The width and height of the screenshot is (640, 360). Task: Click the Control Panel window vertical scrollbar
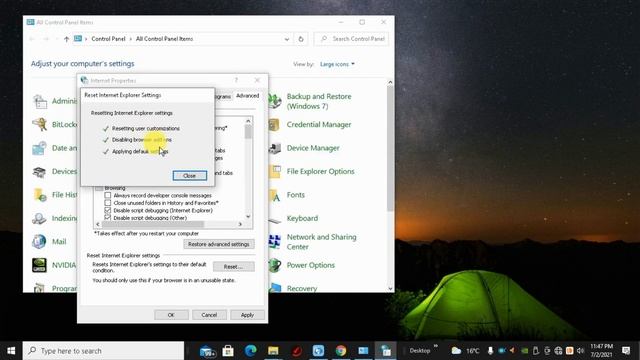click(x=390, y=149)
